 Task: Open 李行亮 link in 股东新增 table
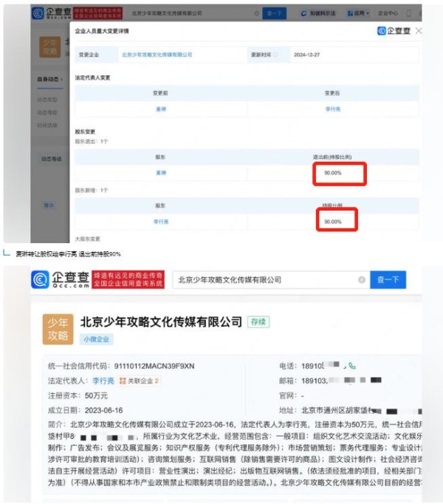[161, 222]
